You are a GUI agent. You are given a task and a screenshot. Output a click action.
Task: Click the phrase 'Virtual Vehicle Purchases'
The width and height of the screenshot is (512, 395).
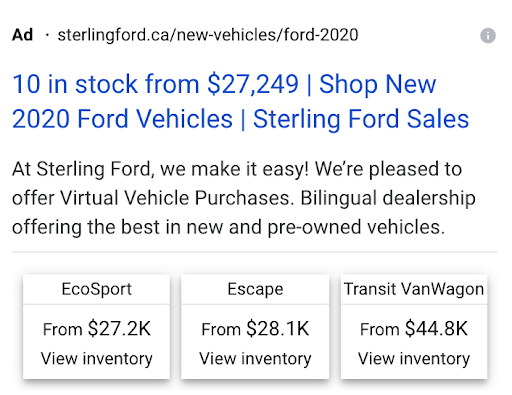pyautogui.click(x=177, y=198)
